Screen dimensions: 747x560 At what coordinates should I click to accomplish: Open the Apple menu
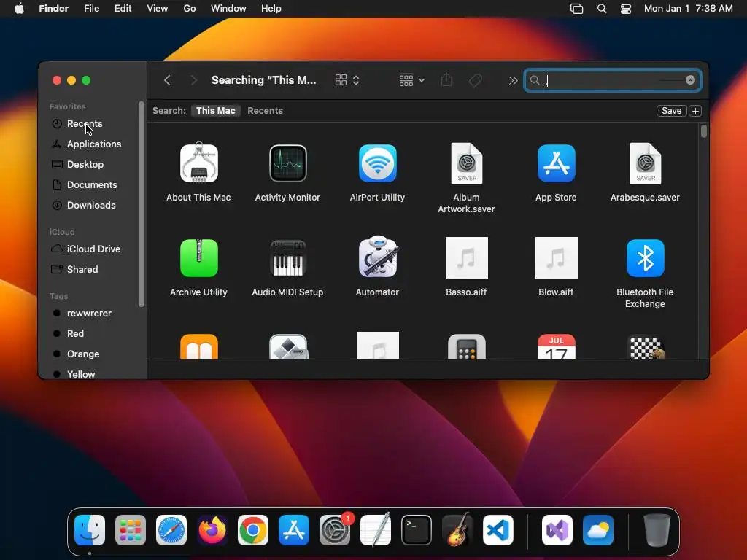coord(19,9)
